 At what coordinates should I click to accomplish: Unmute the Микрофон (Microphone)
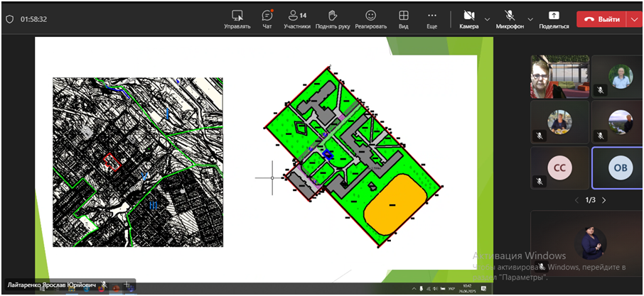point(510,19)
